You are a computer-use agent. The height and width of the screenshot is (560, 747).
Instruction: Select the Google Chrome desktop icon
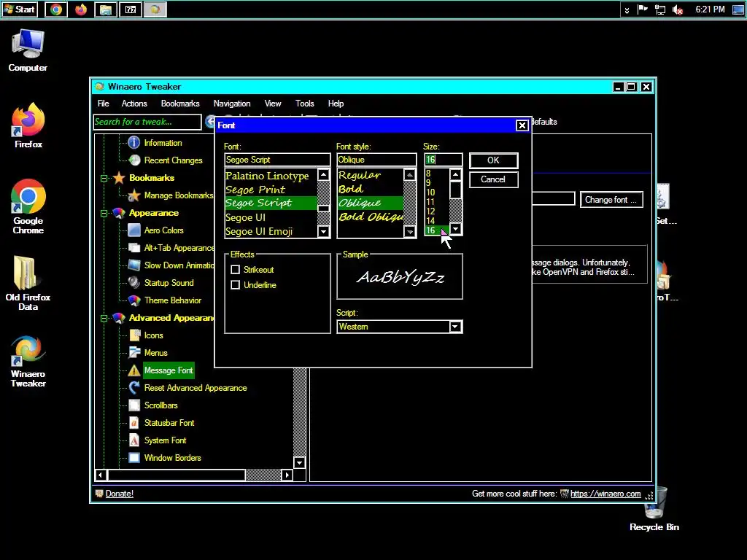(28, 206)
